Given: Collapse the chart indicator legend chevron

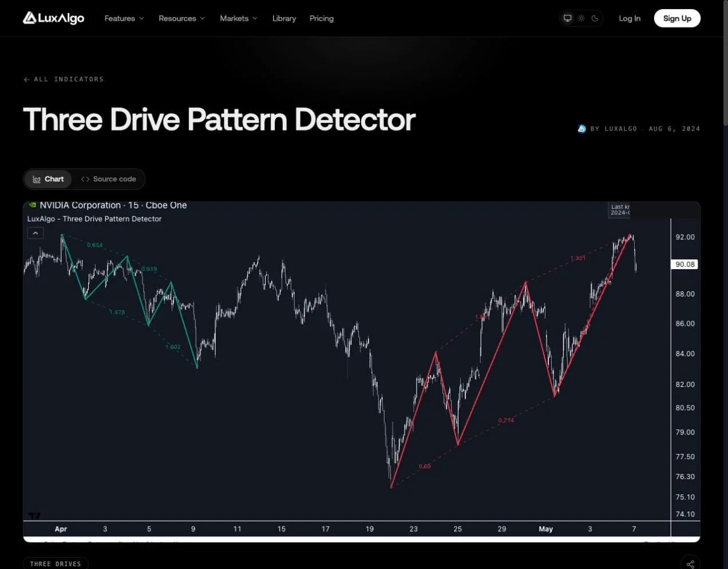Looking at the screenshot, I should tap(35, 233).
